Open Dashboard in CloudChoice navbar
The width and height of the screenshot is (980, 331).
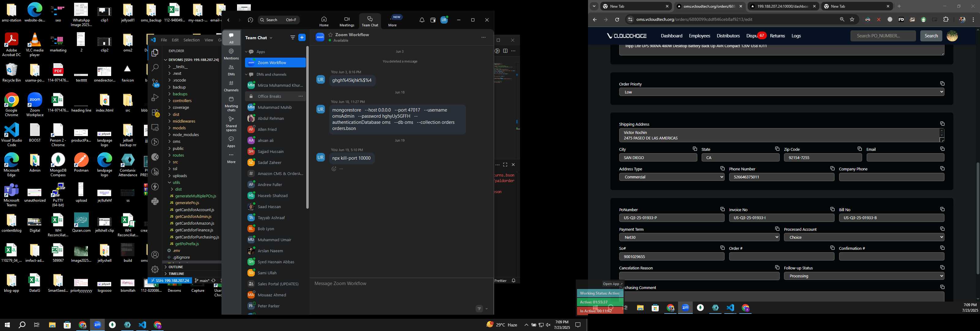[x=672, y=36]
